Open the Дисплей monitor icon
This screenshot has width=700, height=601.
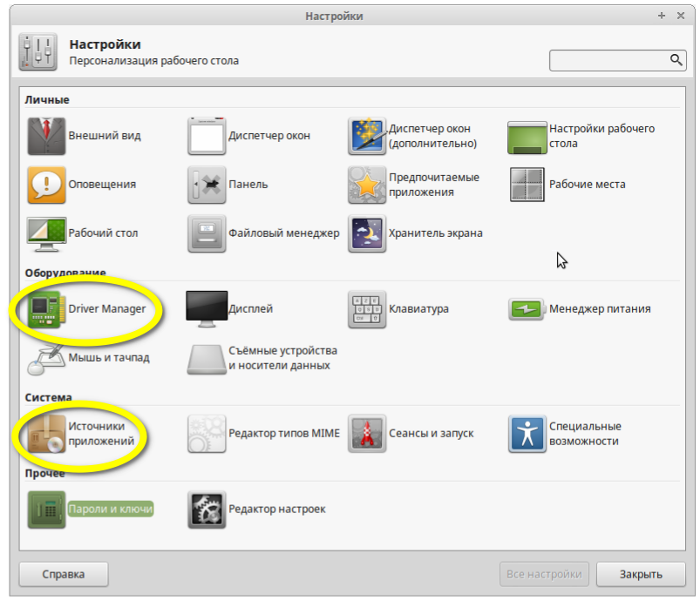(207, 309)
